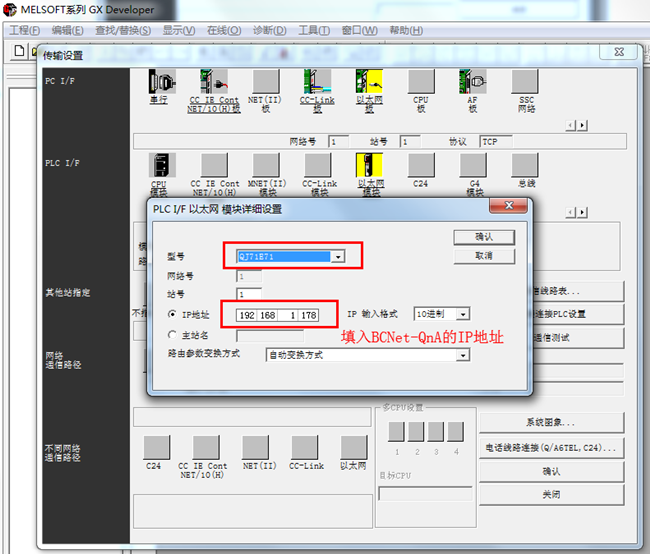The height and width of the screenshot is (554, 650).
Task: Select MNET(II) module icon in PLC I/F
Action: 266,165
